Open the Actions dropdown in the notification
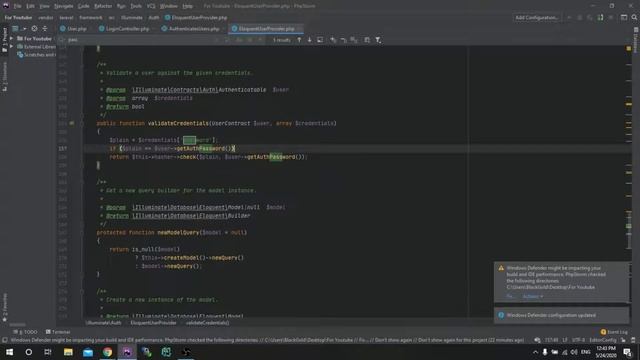This screenshot has width=640, height=360. [533, 296]
